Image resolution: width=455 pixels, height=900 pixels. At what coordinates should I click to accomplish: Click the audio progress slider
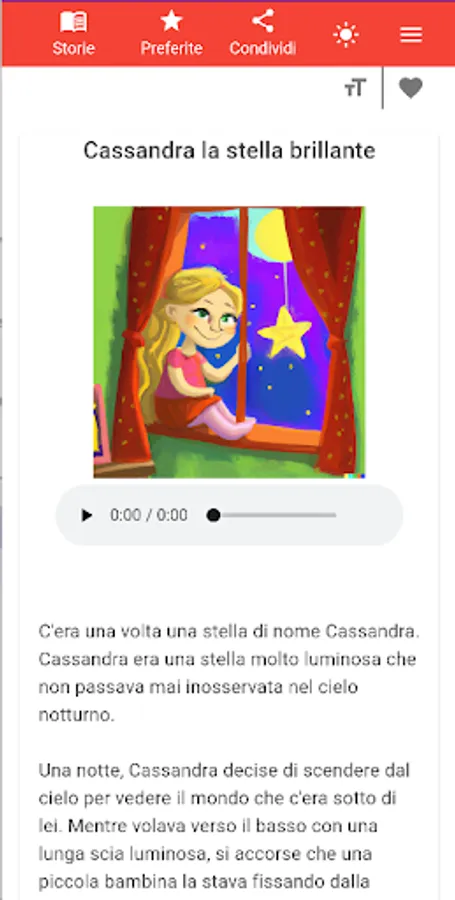pyautogui.click(x=272, y=515)
